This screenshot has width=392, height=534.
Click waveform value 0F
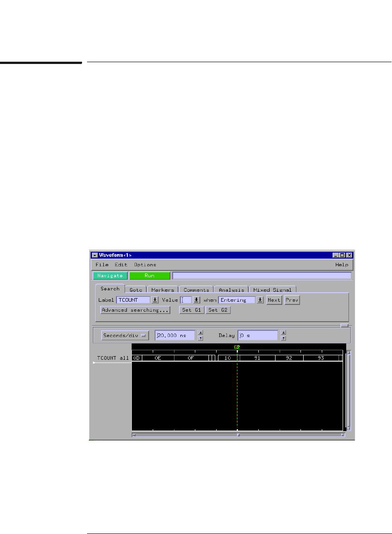191,358
